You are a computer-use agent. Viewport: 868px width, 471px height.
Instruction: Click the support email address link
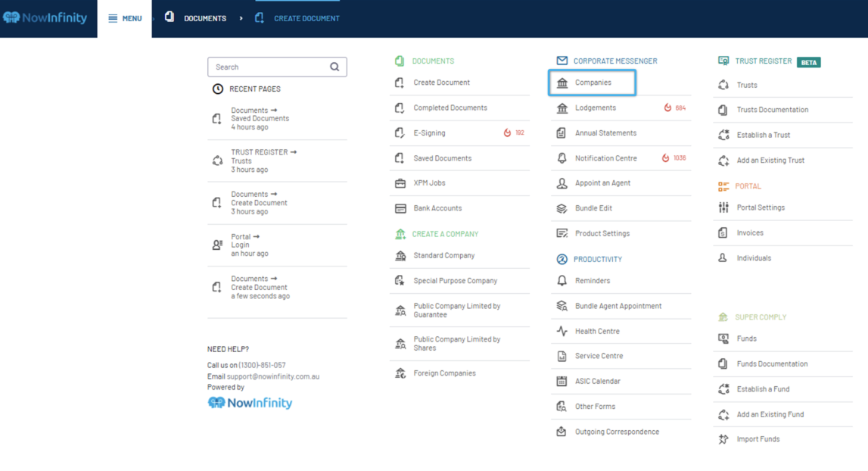tap(273, 376)
